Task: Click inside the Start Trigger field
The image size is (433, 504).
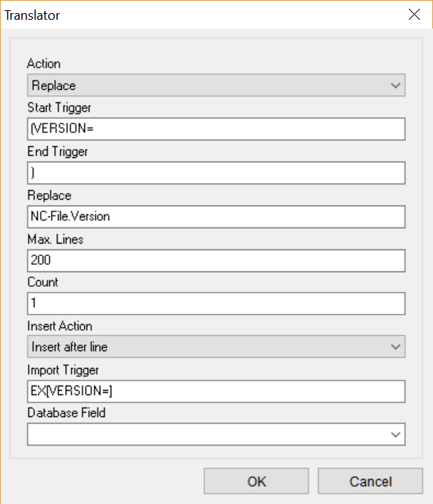Action: tap(216, 129)
